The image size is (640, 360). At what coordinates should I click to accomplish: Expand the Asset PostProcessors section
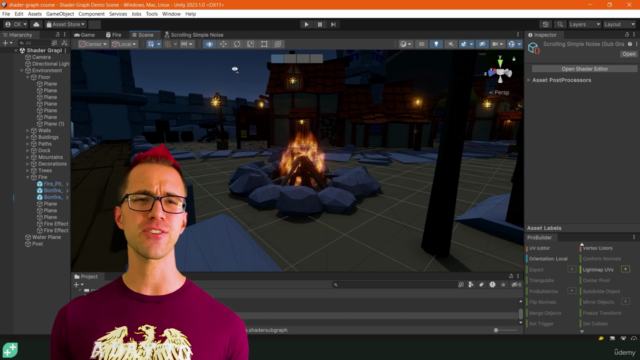coord(529,80)
